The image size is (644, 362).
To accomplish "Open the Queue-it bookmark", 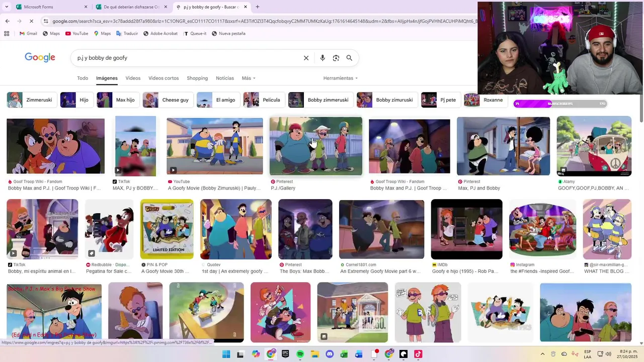I will 195,34.
